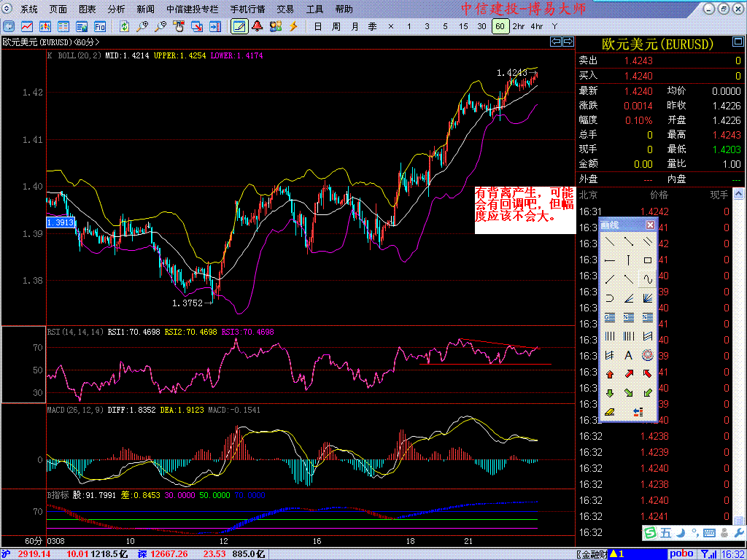The height and width of the screenshot is (560, 747).
Task: Place a green down-left arrow marker
Action: click(648, 393)
